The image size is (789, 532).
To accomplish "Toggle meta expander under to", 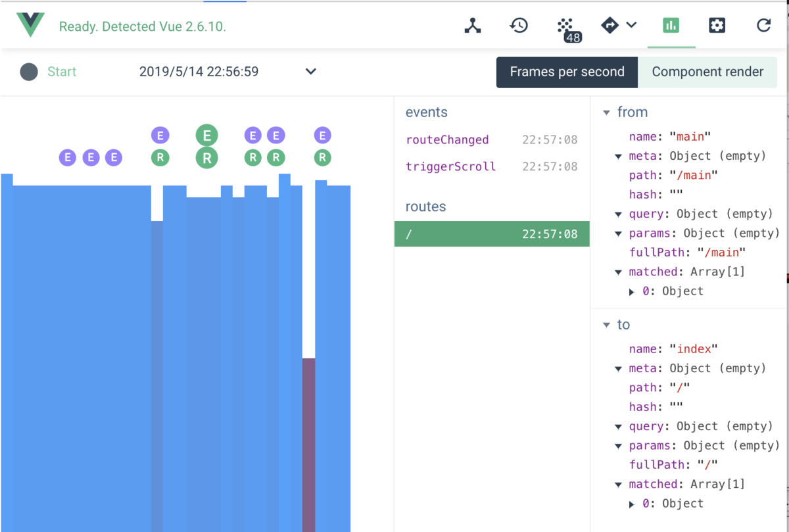I will tap(619, 369).
